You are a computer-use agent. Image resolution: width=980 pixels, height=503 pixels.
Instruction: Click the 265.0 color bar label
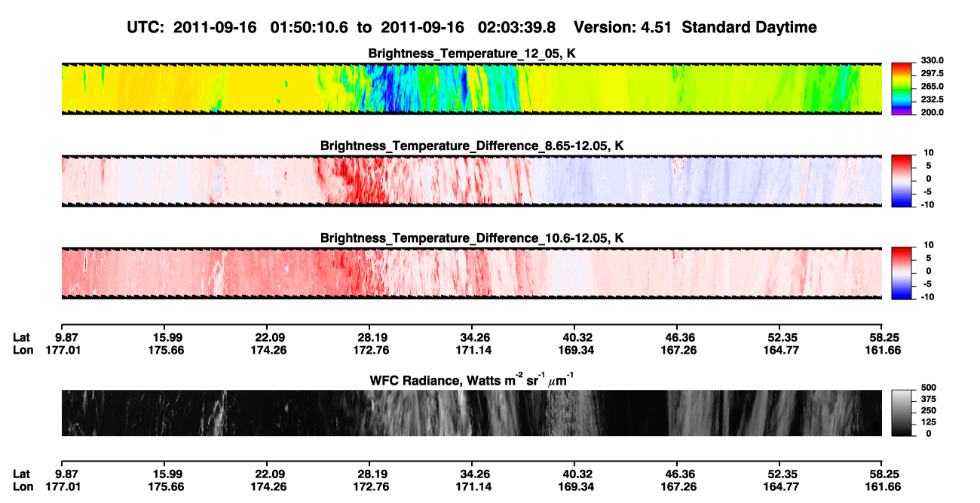coord(931,86)
